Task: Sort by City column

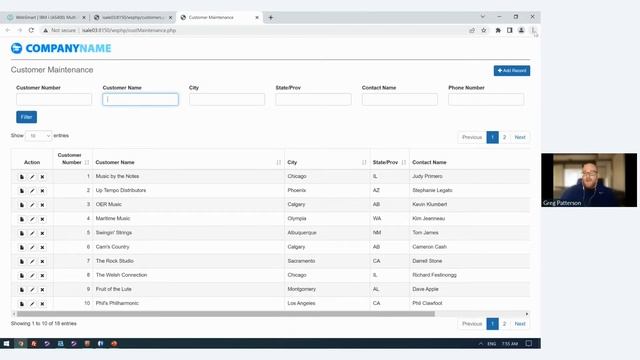Action: coord(364,162)
